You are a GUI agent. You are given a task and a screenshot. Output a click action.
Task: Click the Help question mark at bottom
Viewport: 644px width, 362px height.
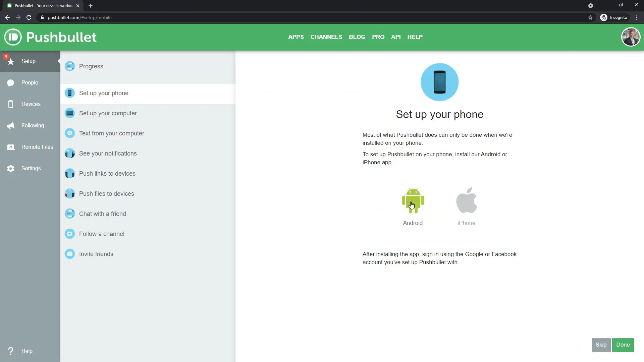point(11,351)
